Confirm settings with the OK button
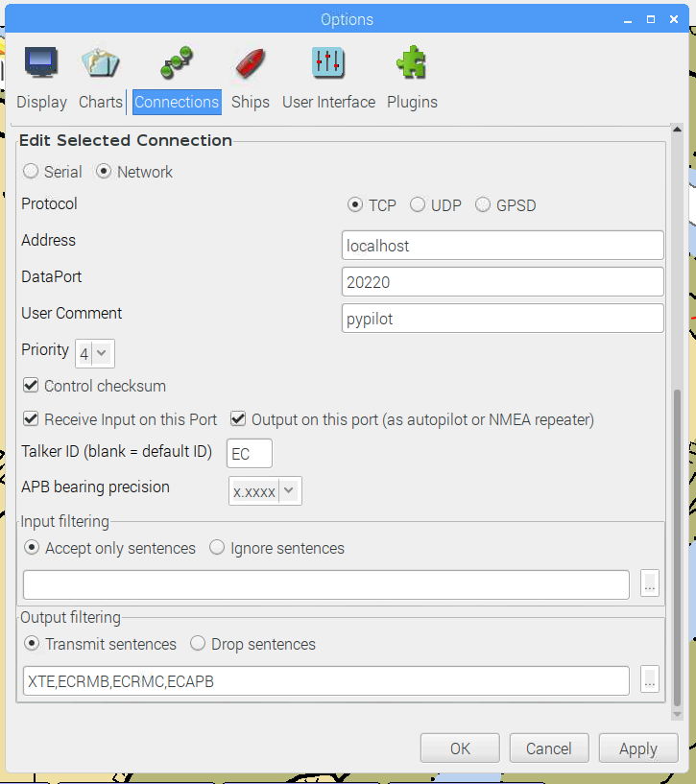The image size is (696, 784). point(460,748)
